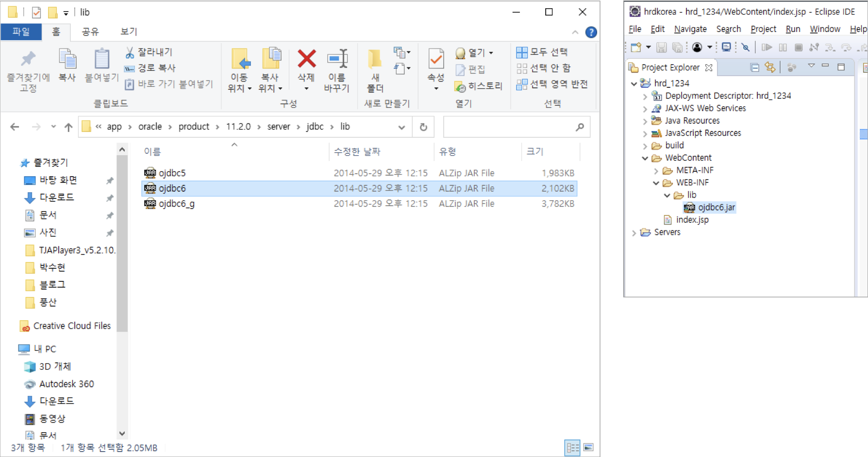Create a 새 폴더 (New folder)
Image resolution: width=868 pixels, height=457 pixels.
(x=375, y=70)
